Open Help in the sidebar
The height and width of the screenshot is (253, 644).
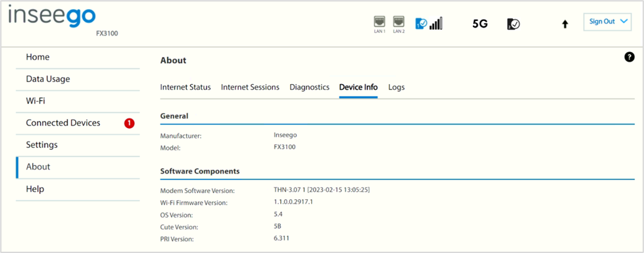coord(78,189)
